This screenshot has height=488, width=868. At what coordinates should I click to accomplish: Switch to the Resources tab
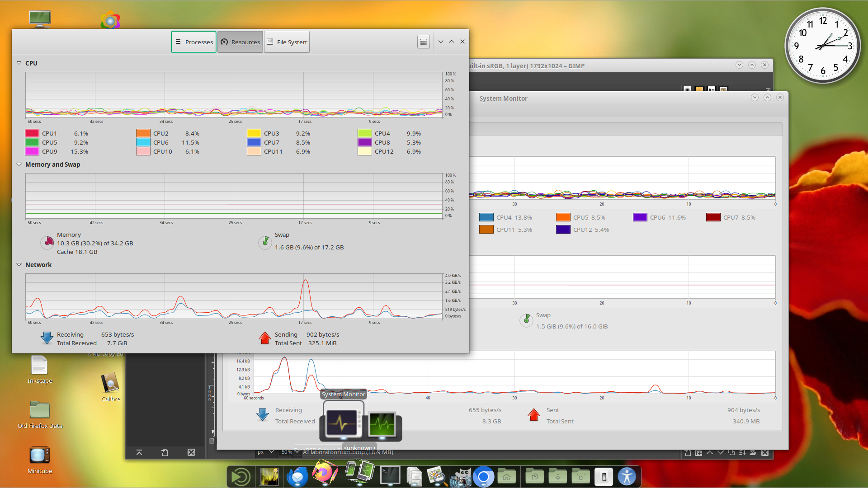pyautogui.click(x=240, y=42)
